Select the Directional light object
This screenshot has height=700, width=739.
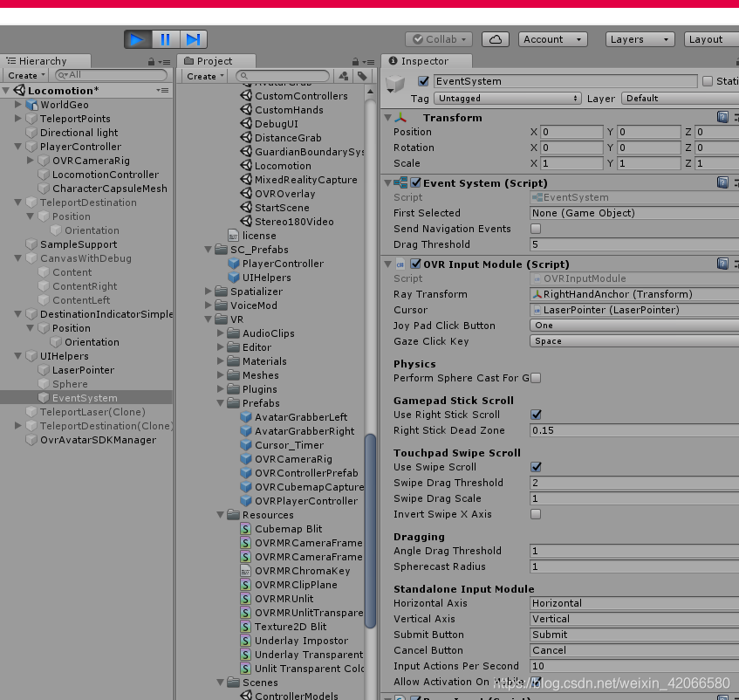pyautogui.click(x=79, y=133)
